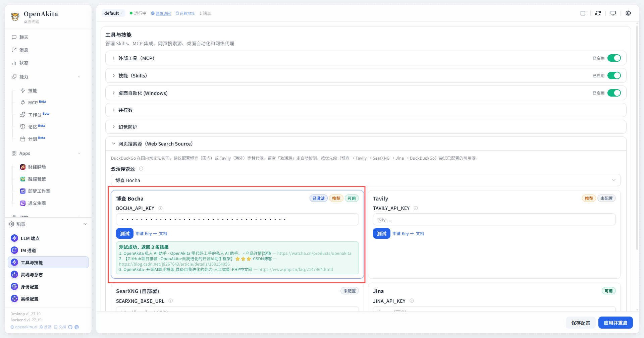Select the 工具与技能 config page

(48, 262)
